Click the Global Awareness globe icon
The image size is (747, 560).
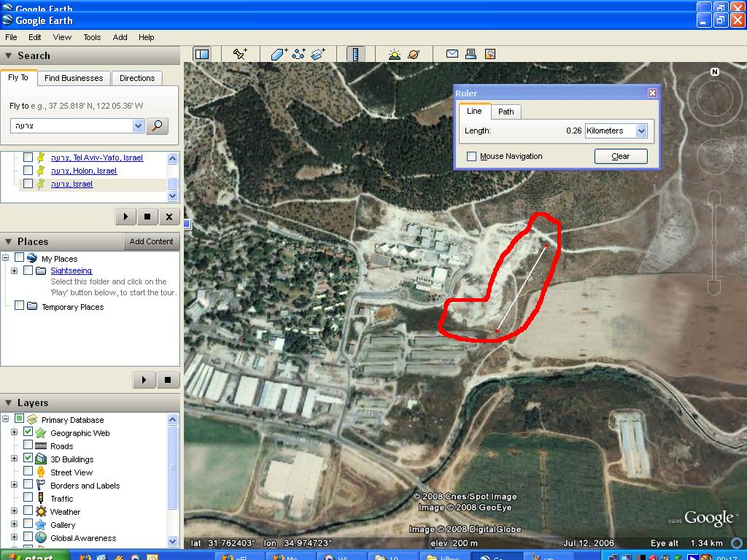(x=41, y=537)
